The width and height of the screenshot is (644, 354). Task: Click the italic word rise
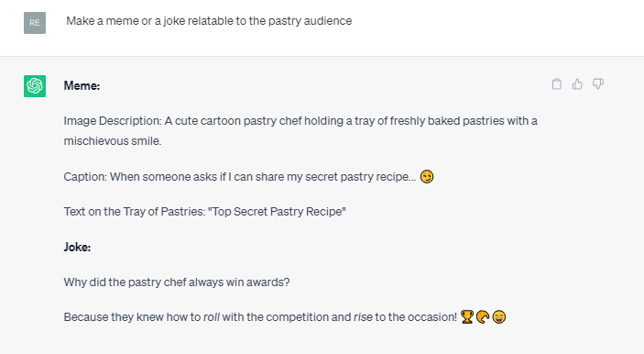tap(363, 317)
